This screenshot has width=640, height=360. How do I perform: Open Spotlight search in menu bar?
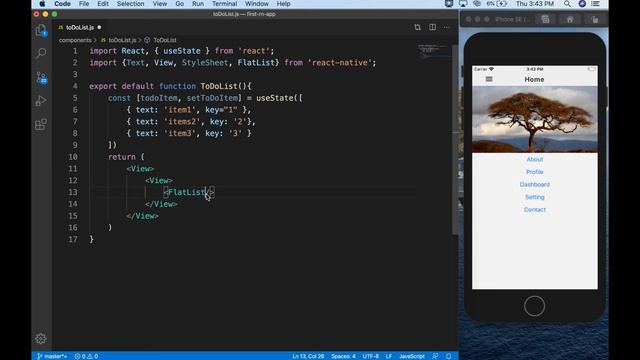tap(567, 4)
